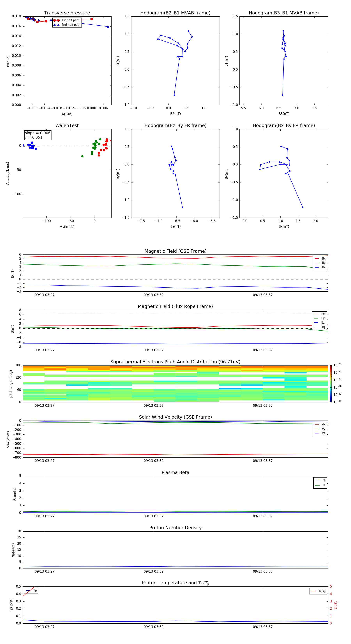Image resolution: width=351 pixels, height=644 pixels.
Task: Click 'Vz' in the velocity legend
Action: [324, 433]
